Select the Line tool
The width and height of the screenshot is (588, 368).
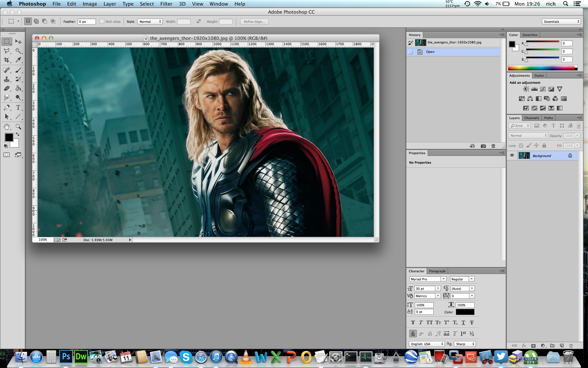click(18, 117)
